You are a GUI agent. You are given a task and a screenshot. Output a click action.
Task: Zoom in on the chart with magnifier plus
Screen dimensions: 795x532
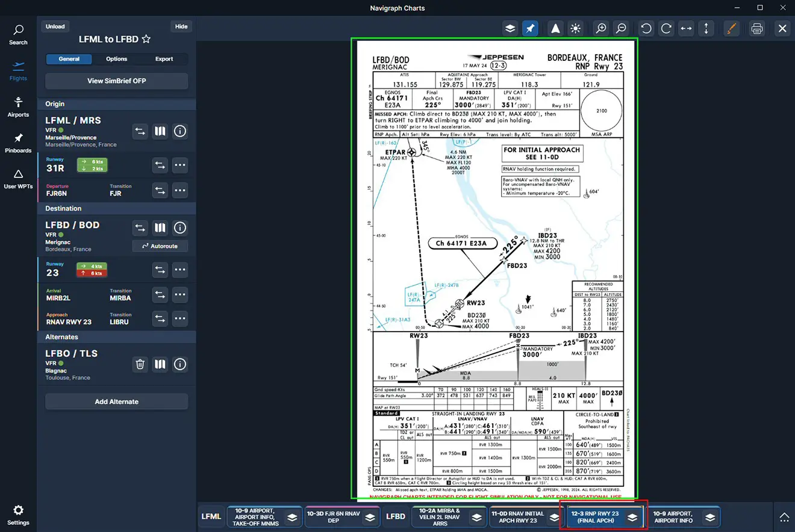[x=600, y=28]
